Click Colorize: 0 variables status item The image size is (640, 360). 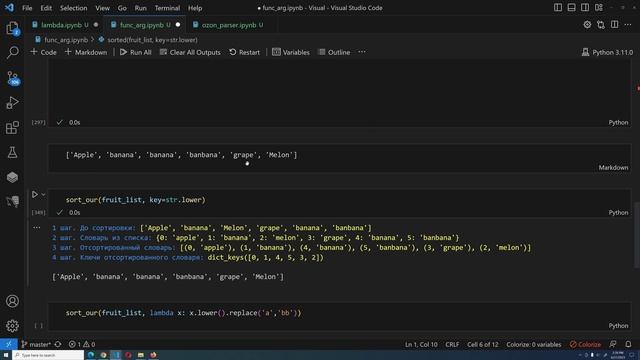coord(533,344)
